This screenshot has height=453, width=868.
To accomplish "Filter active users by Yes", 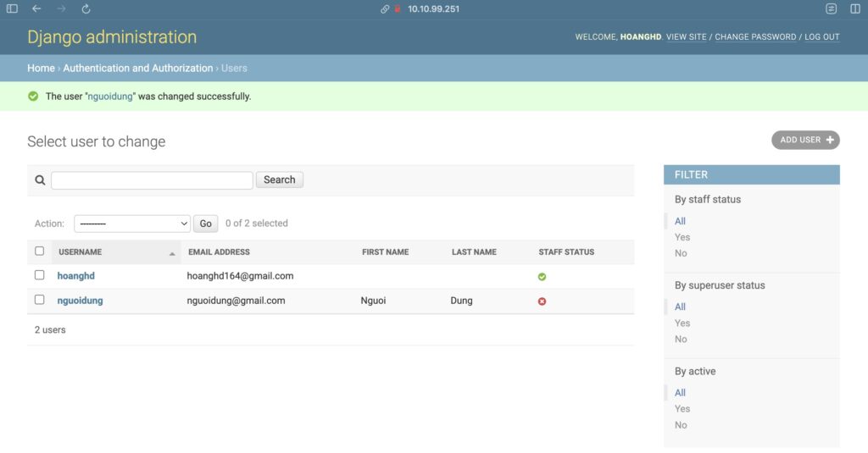I will (682, 409).
